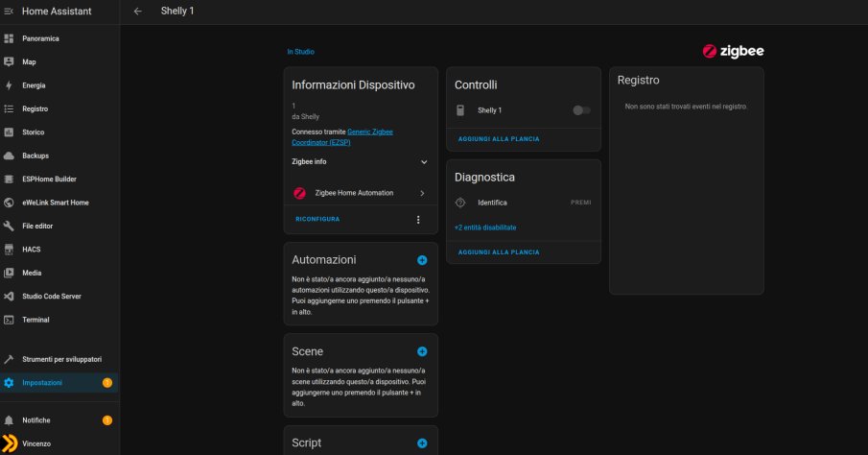Click the Home Assistant title
868x455 pixels.
[x=57, y=12]
